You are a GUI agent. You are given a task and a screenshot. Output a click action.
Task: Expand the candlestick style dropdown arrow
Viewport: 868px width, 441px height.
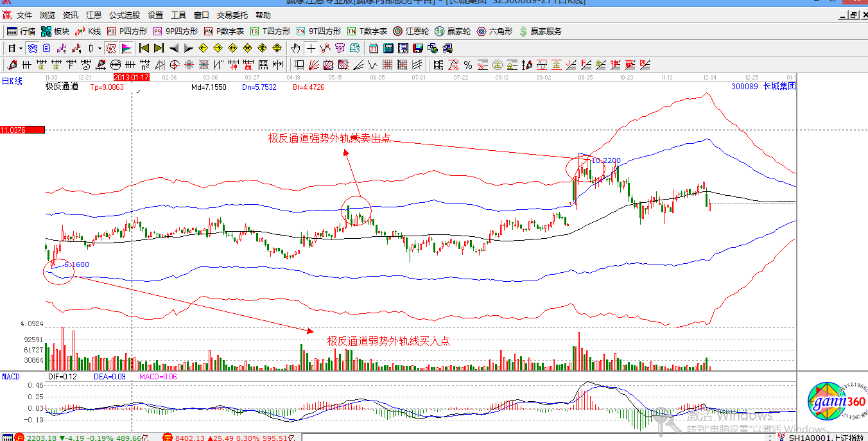coord(100,48)
